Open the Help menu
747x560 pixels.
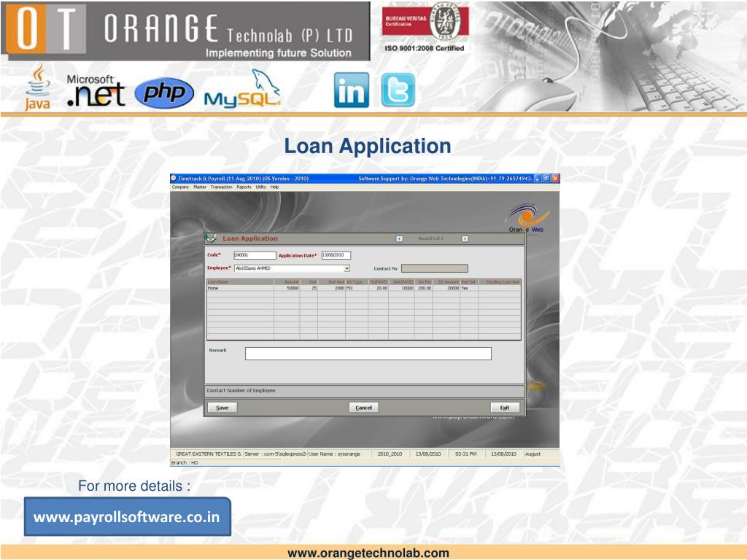tap(275, 187)
